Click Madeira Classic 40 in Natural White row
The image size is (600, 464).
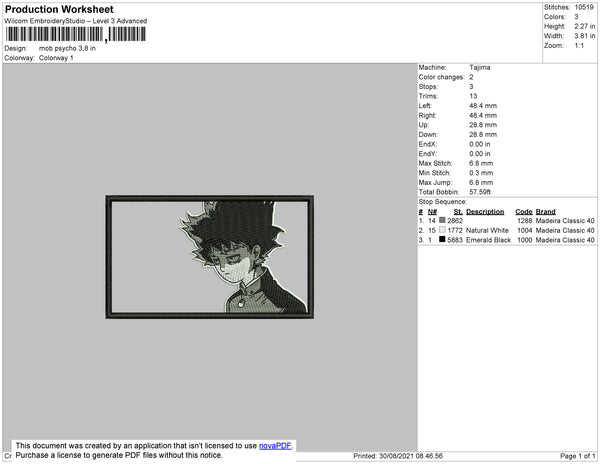coord(565,230)
